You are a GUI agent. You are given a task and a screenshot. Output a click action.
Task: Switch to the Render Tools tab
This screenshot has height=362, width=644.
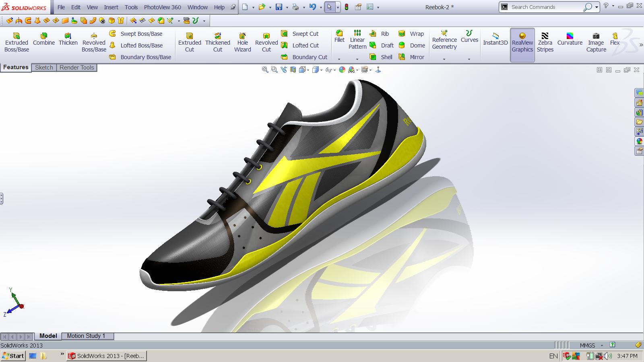[x=76, y=68]
